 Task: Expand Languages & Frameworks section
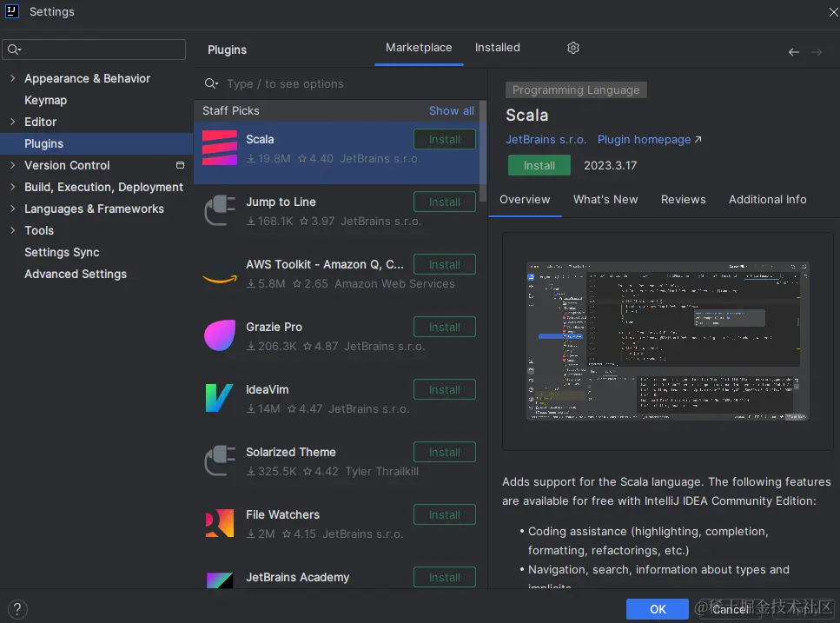click(12, 209)
